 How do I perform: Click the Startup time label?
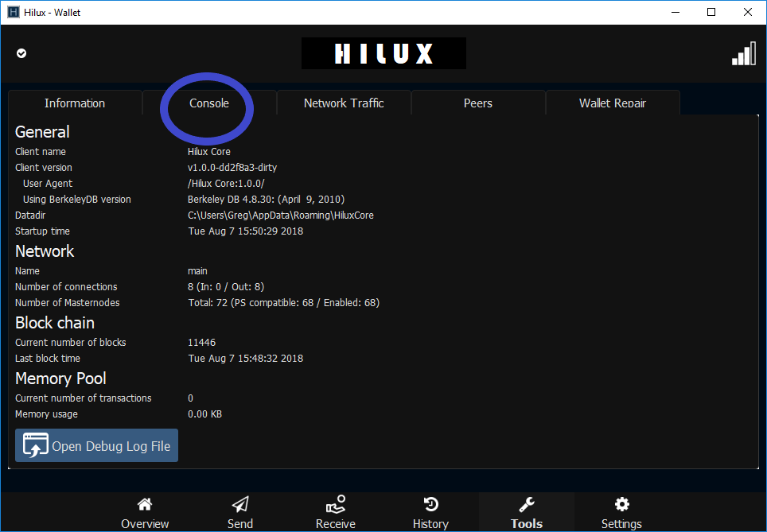42,231
